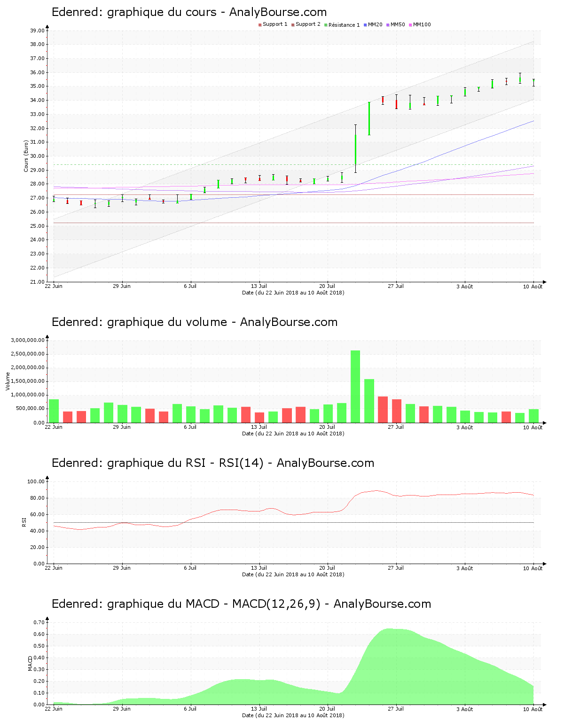Select the 'MM100' legend label

[x=422, y=24]
